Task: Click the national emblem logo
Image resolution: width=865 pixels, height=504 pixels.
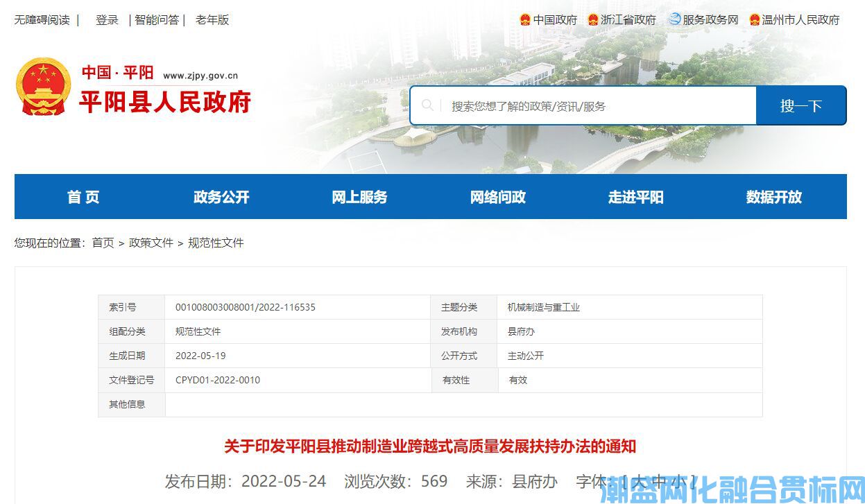Action: [x=43, y=86]
